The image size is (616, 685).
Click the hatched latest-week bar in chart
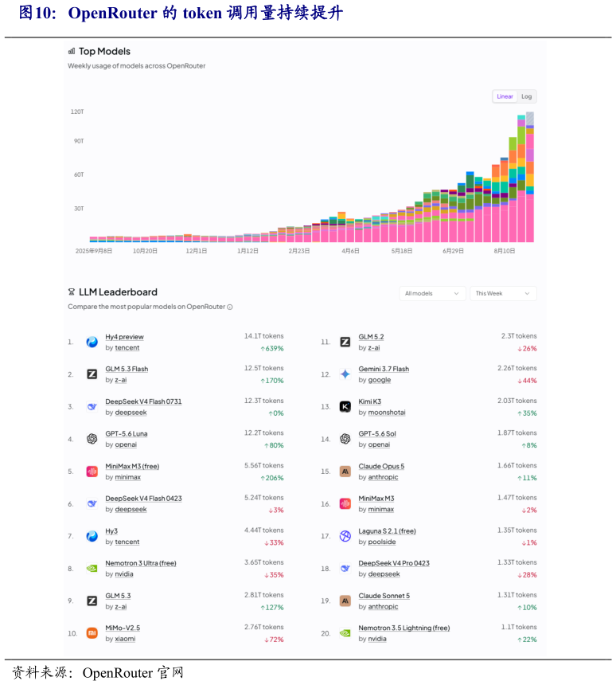pyautogui.click(x=530, y=119)
